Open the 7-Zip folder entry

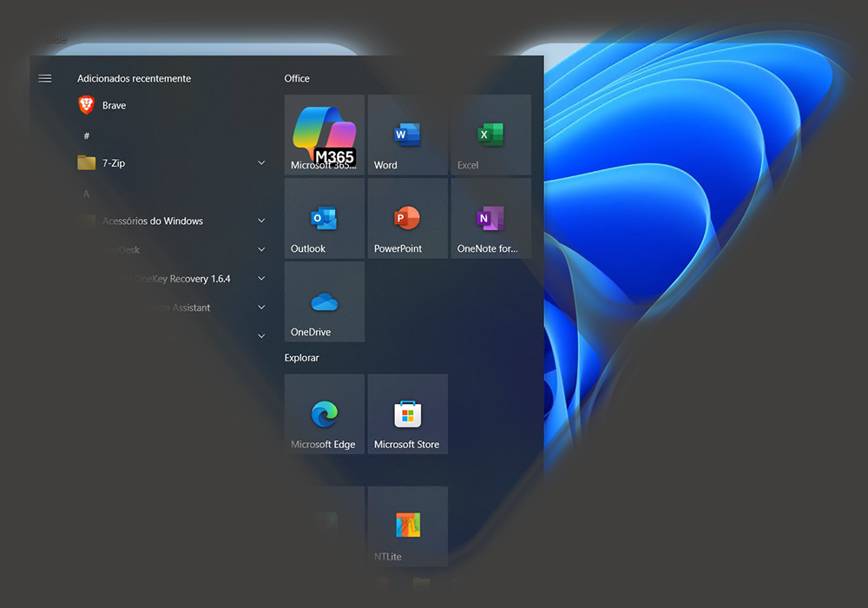point(172,162)
